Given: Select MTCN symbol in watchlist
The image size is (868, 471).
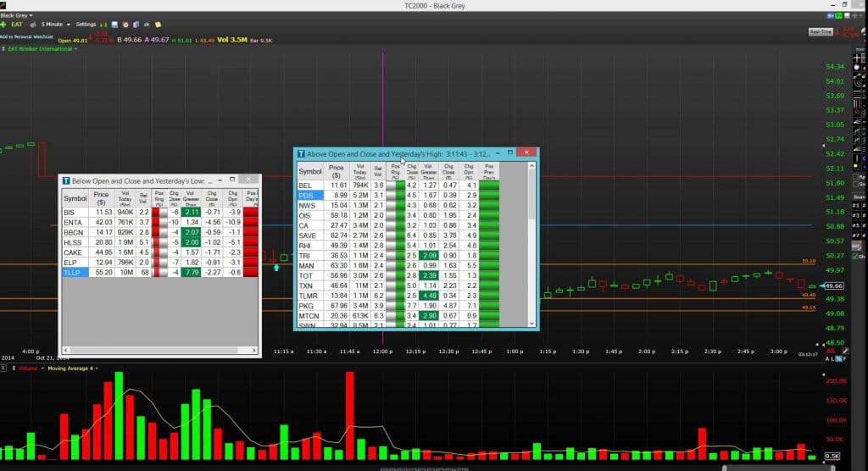Looking at the screenshot, I should coord(309,315).
